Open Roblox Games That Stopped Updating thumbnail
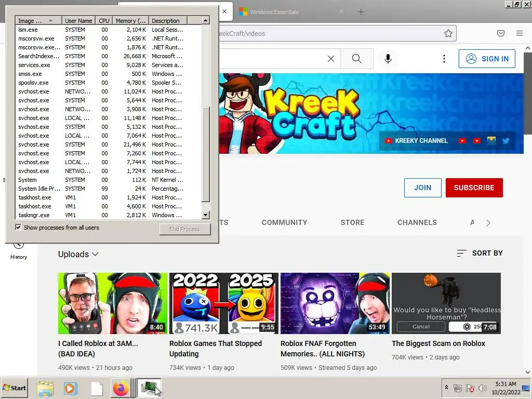 pos(224,303)
